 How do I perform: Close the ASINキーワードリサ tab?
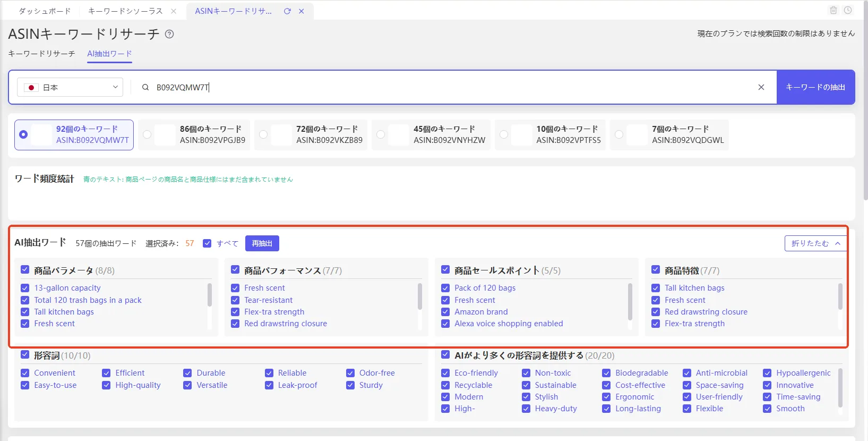pyautogui.click(x=301, y=11)
